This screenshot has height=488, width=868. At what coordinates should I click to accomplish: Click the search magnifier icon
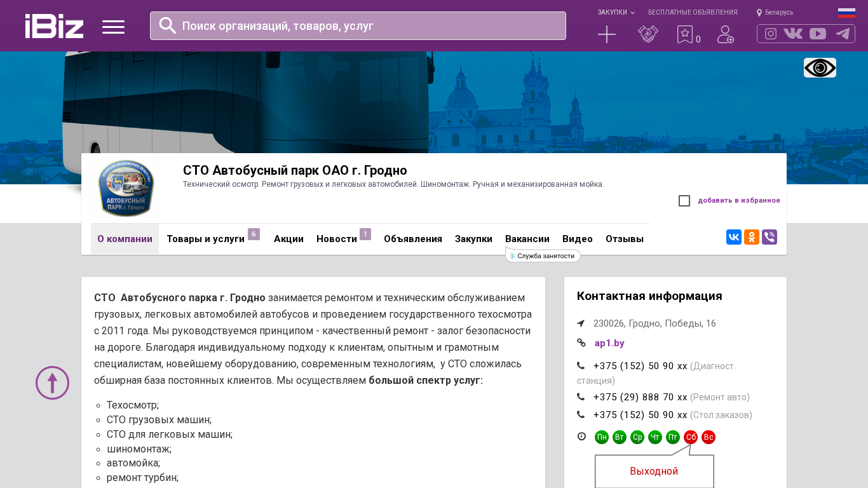[168, 25]
